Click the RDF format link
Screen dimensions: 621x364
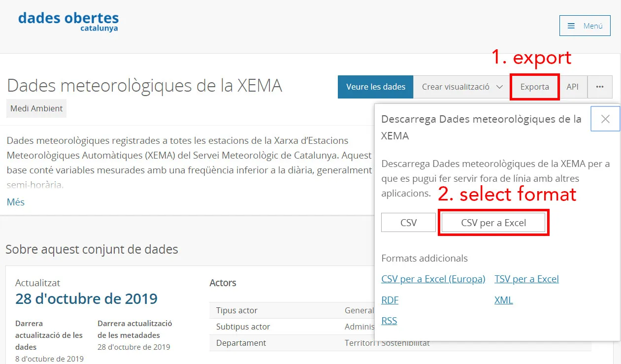coord(390,300)
